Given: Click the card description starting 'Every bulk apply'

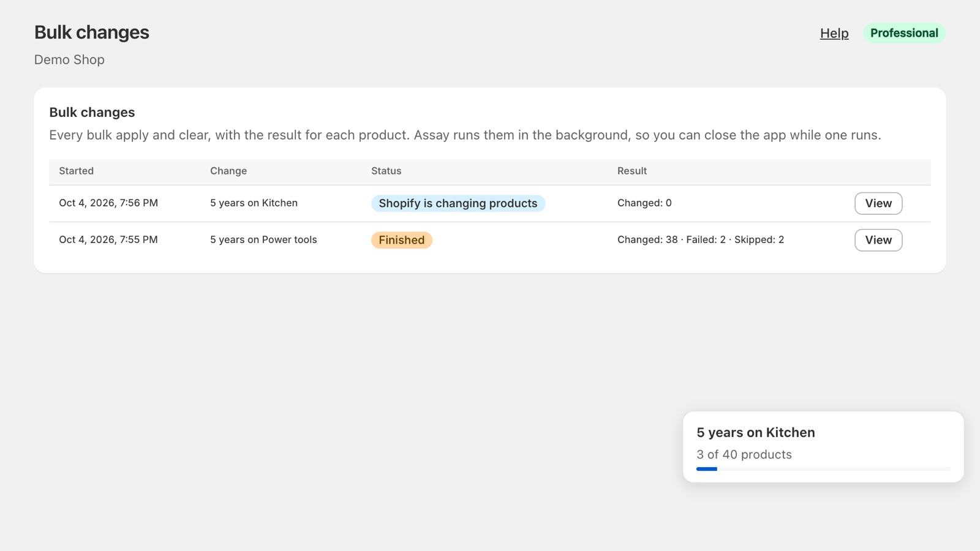Looking at the screenshot, I should 465,135.
